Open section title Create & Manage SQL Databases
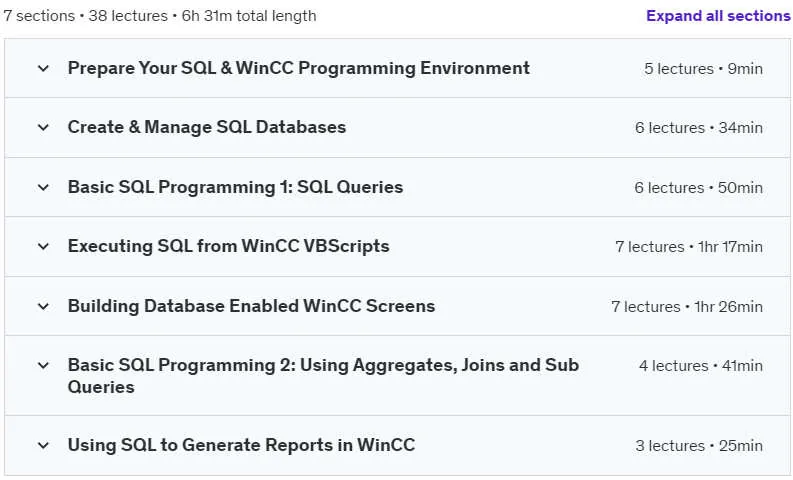793x480 pixels. pos(207,127)
